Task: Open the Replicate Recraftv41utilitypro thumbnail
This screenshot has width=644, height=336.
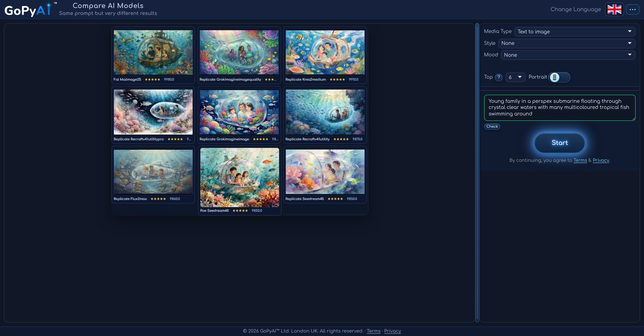Action: coord(153,112)
